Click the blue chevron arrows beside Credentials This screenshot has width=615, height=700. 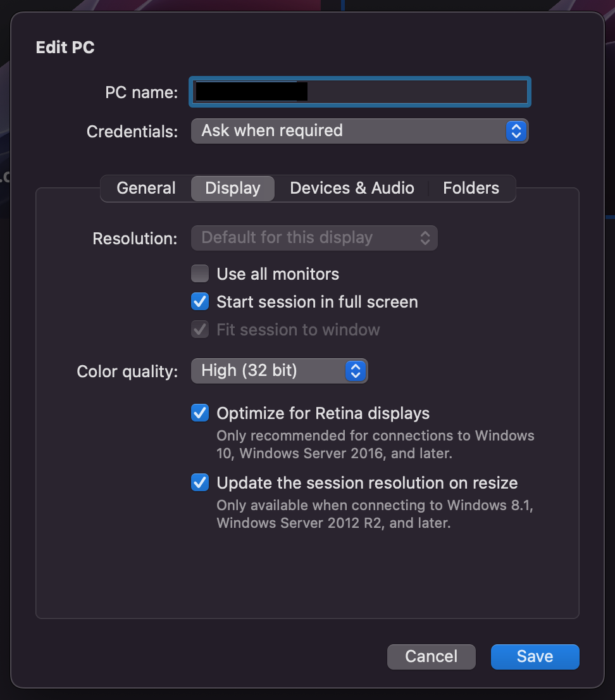516,131
